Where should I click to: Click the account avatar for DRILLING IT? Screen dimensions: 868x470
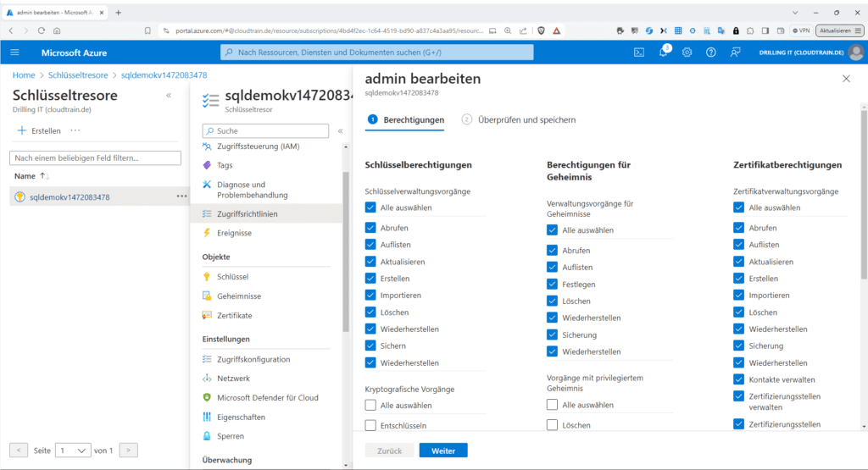coord(856,53)
